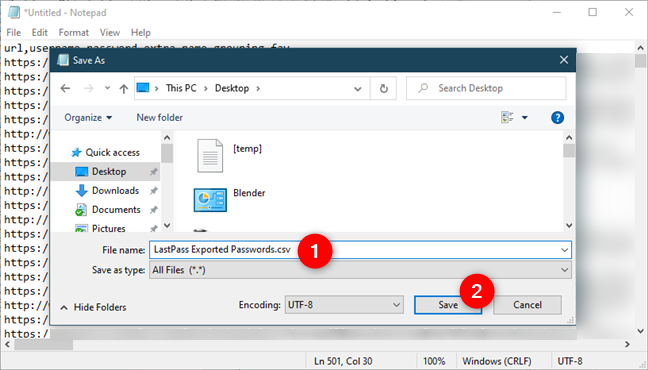This screenshot has width=648, height=370.
Task: Click the Back arrow in Save As dialog
Action: coord(65,88)
